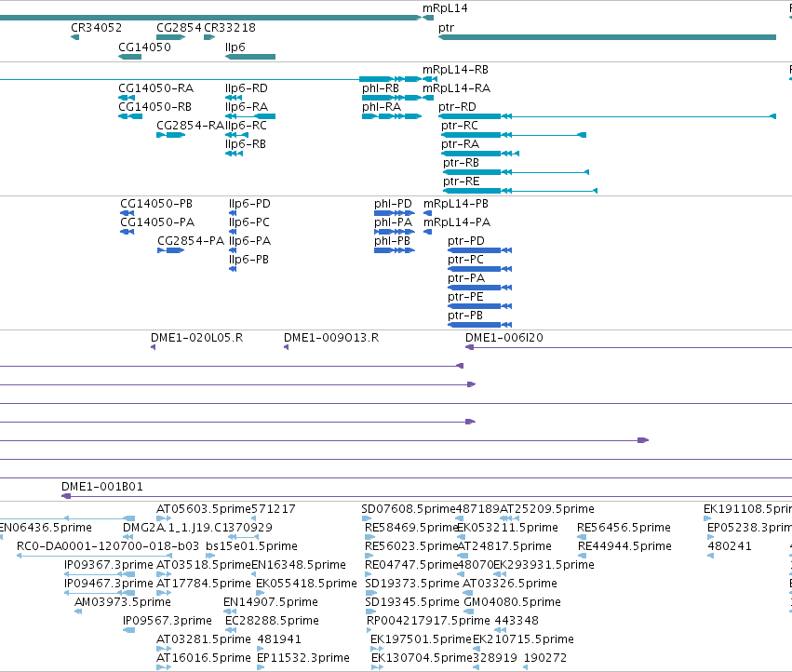792x672 pixels.
Task: Click the EK210715.5prime EST label
Action: pyautogui.click(x=523, y=639)
